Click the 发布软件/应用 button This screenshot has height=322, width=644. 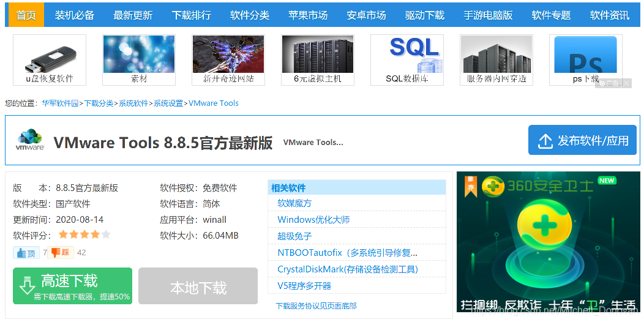point(582,140)
